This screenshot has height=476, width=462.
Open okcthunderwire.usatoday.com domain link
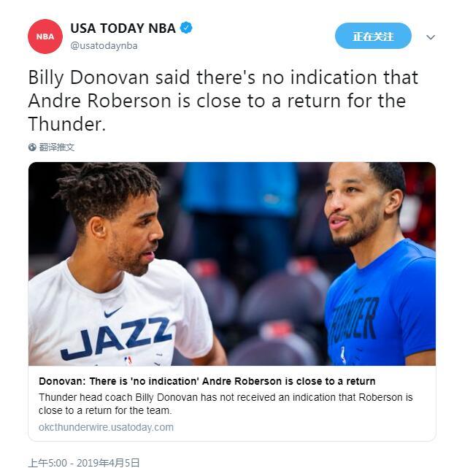(x=106, y=427)
